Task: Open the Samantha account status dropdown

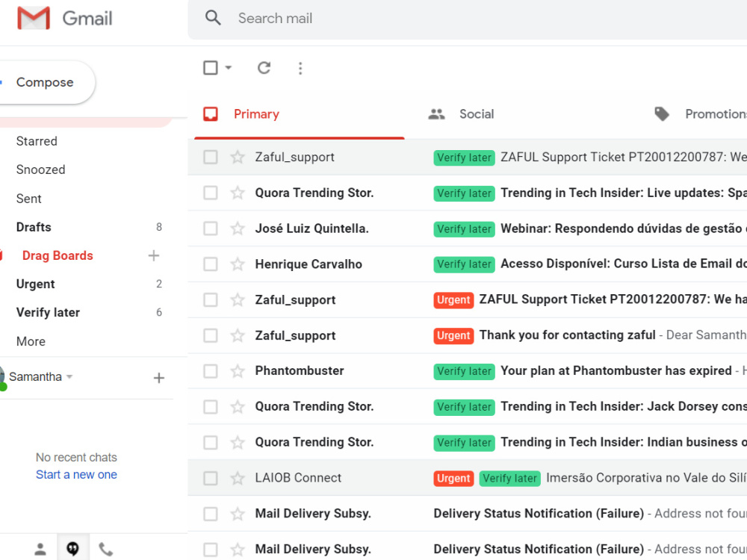Action: coord(69,376)
